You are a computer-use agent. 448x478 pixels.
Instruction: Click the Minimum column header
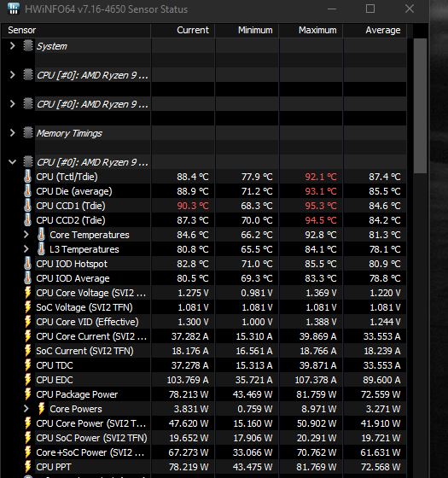coord(247,30)
